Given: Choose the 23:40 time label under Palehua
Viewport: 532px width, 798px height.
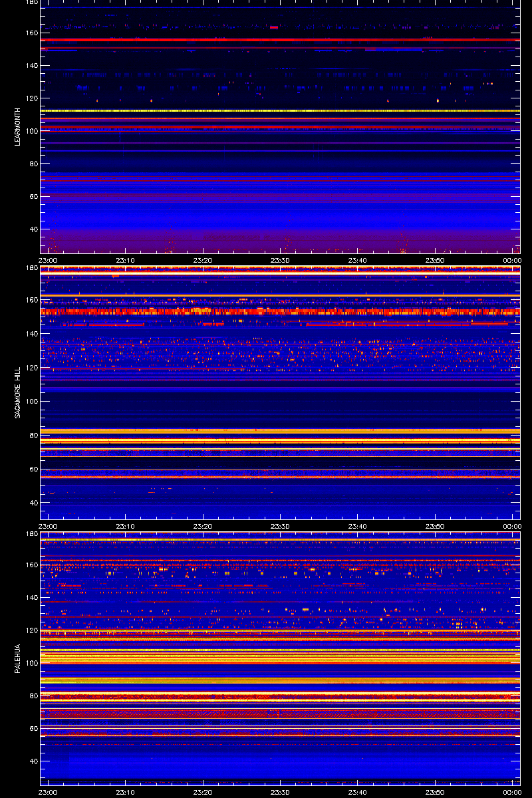Looking at the screenshot, I should coord(357,792).
